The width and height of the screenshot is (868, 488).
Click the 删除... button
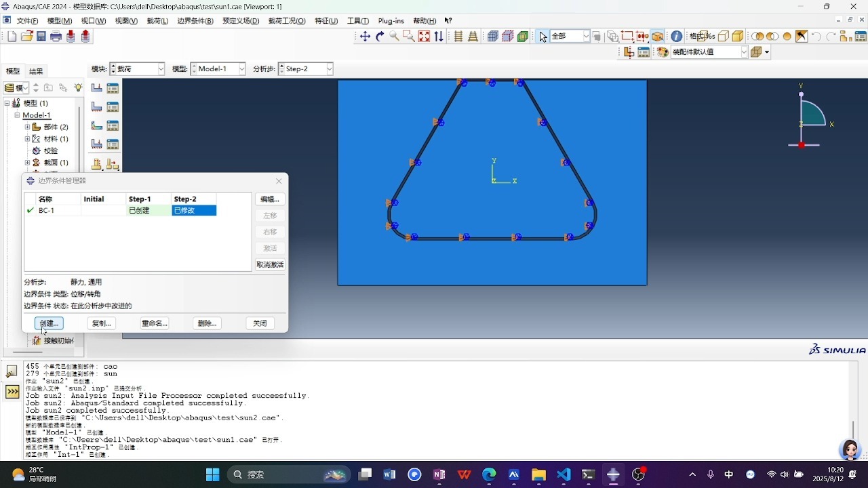tap(207, 323)
